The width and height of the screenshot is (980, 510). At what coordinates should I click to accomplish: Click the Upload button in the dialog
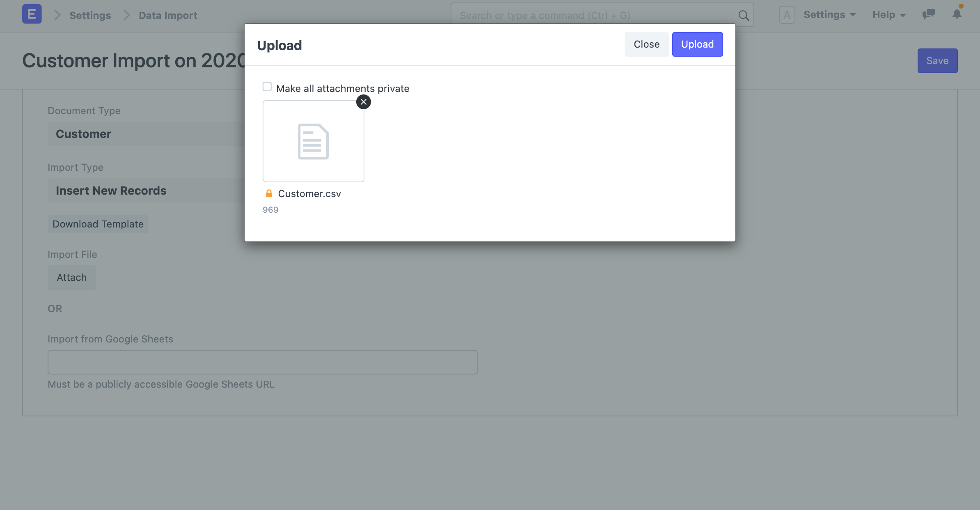pyautogui.click(x=697, y=44)
